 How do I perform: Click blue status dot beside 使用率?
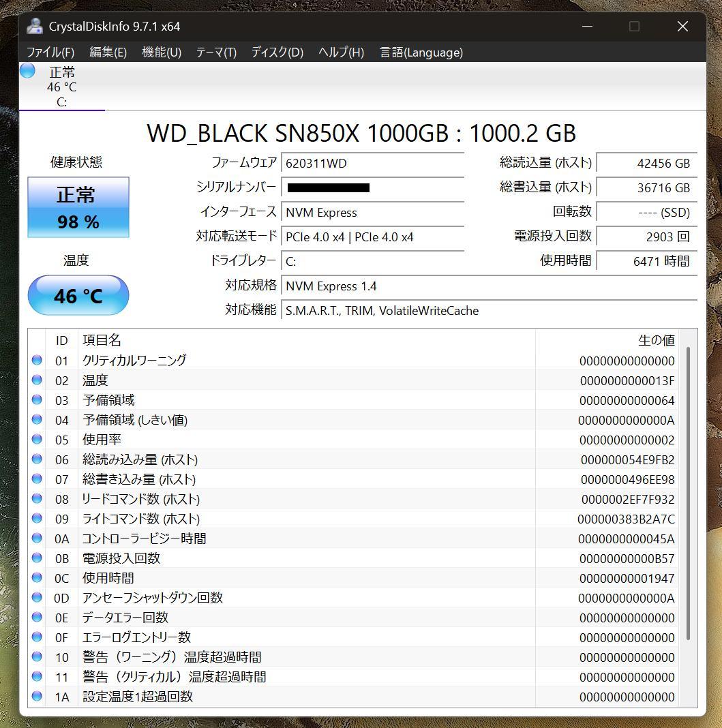[x=37, y=439]
